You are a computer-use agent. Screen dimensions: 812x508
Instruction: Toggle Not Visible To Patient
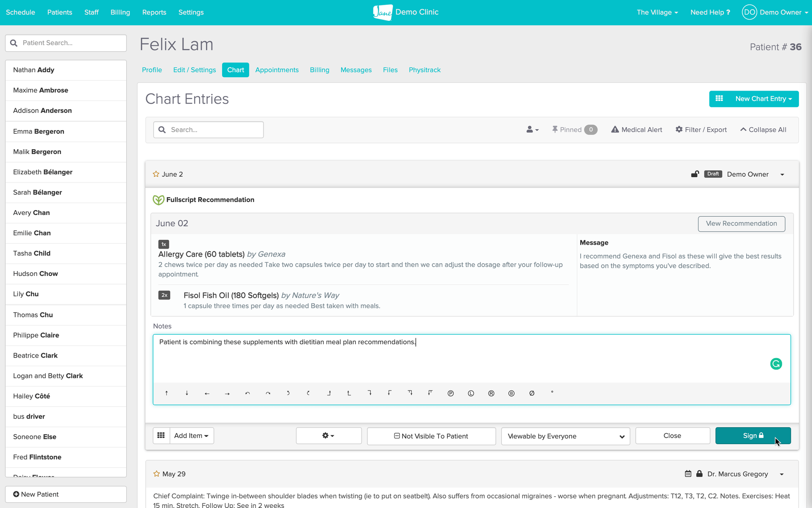pyautogui.click(x=431, y=436)
